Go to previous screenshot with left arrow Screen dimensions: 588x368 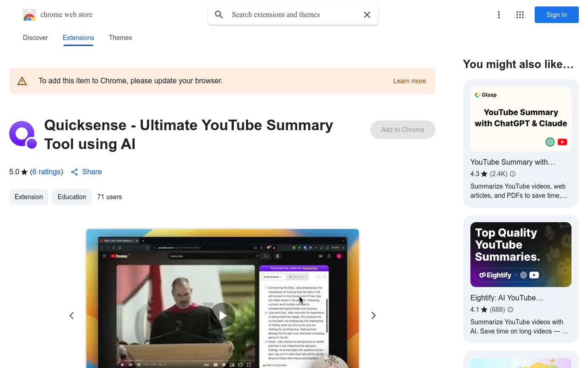coord(72,316)
